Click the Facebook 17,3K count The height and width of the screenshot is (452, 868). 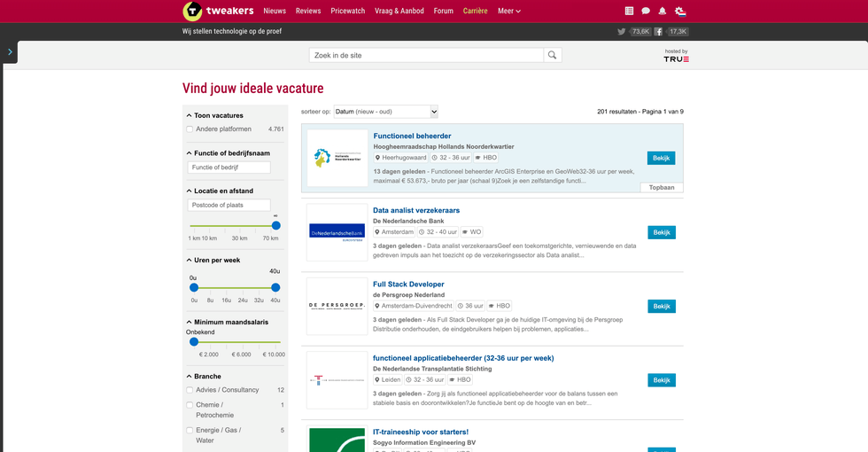pos(678,32)
